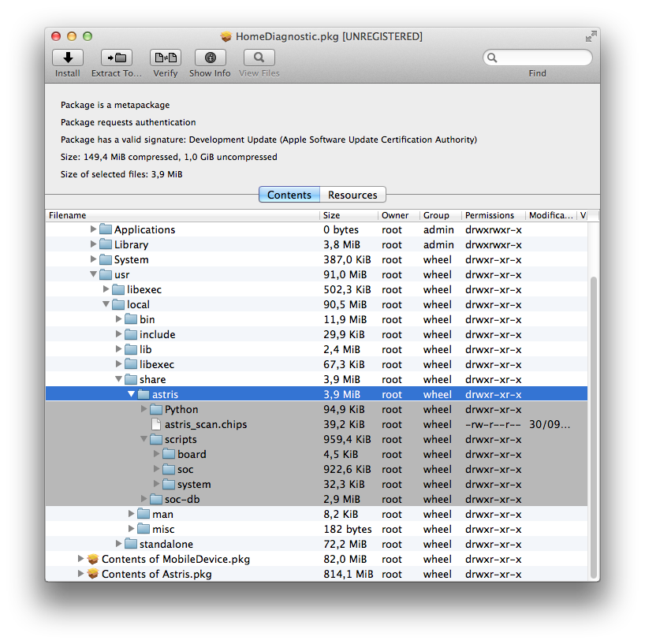Collapse the usr folder

[x=93, y=274]
